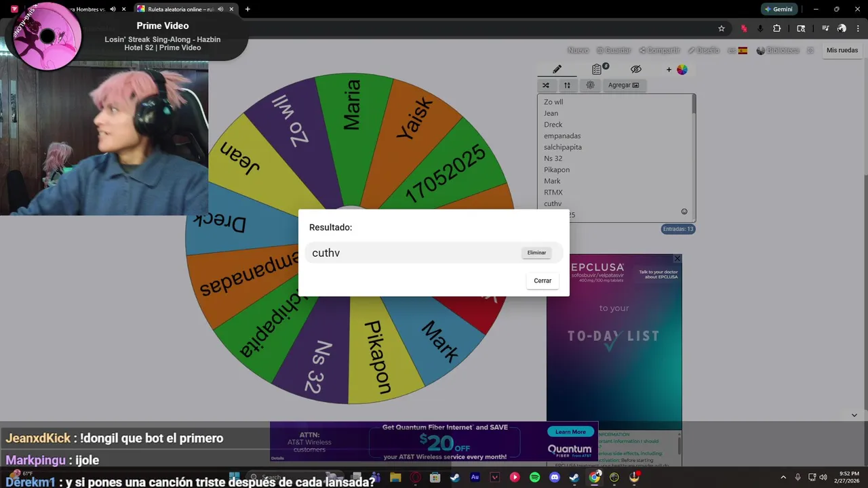Open Discord from the taskbar
Viewport: 868px width, 488px height.
tap(555, 478)
